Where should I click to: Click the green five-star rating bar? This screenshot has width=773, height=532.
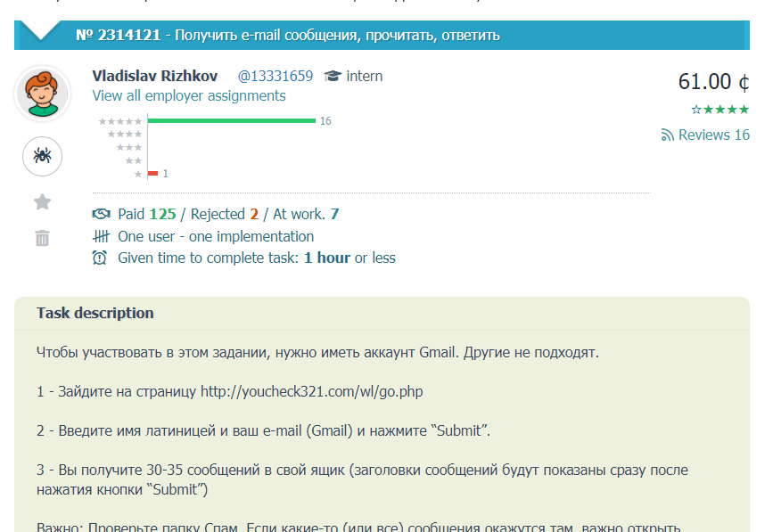pyautogui.click(x=231, y=121)
